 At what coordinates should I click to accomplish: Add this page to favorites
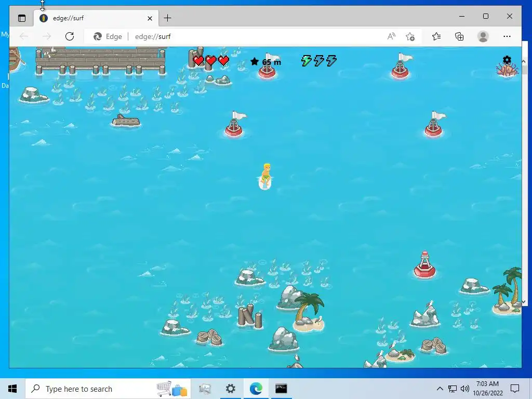410,36
